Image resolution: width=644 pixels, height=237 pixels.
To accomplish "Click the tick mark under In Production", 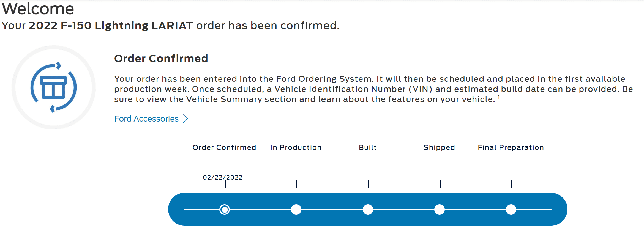I will [297, 184].
